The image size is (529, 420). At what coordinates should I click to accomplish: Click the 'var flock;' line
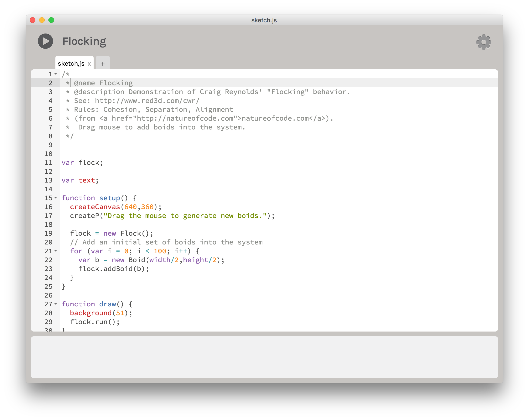[82, 163]
